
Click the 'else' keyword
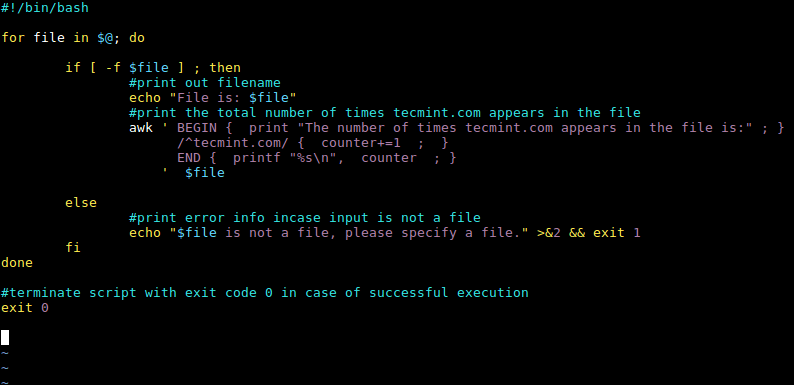(x=81, y=203)
